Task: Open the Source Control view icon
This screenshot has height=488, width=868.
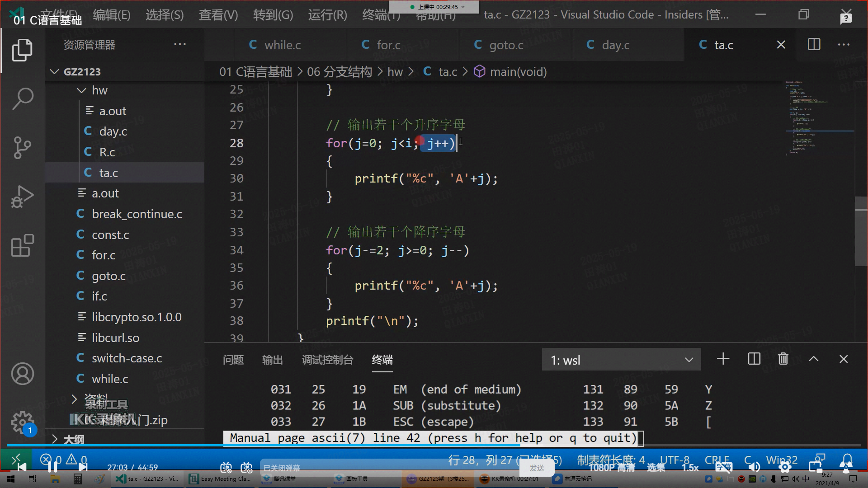Action: [x=22, y=147]
